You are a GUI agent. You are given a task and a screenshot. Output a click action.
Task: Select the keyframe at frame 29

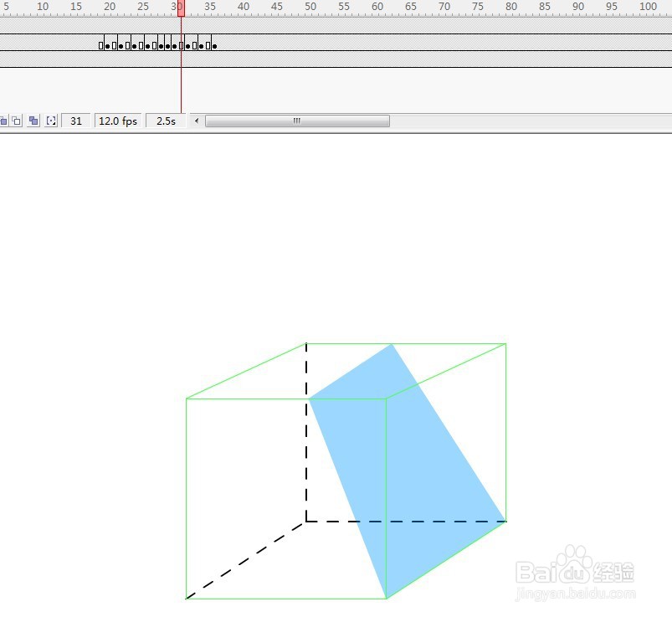pos(168,46)
